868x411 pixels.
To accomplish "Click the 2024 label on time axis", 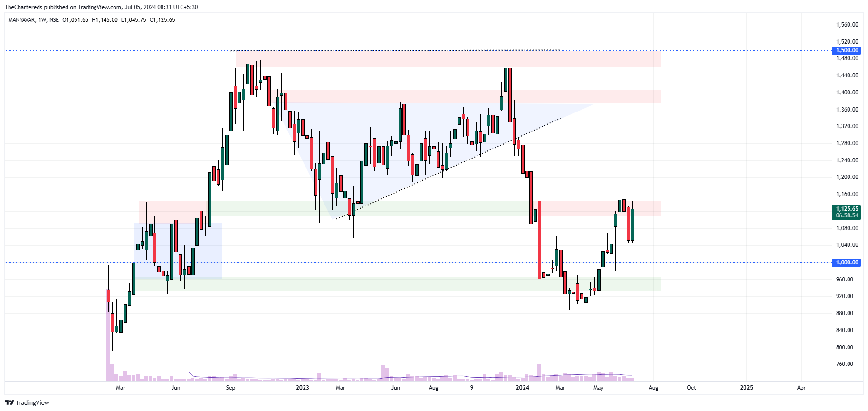I will tap(522, 388).
